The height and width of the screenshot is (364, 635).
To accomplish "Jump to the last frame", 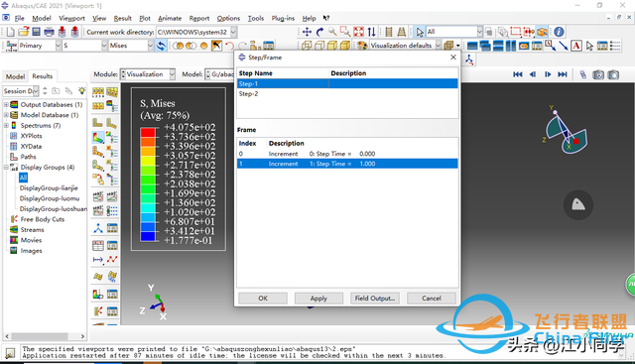I will tap(563, 74).
